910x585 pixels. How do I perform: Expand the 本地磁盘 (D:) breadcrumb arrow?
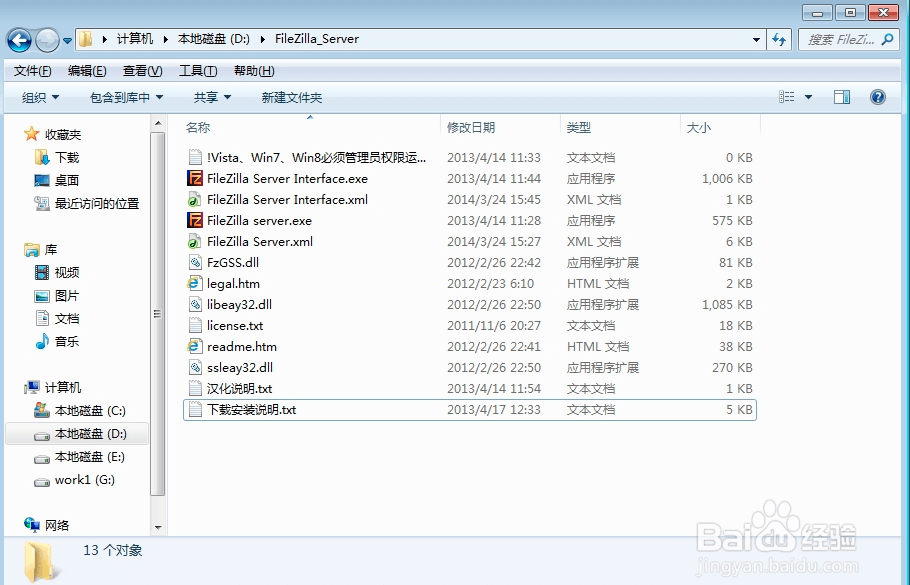pyautogui.click(x=263, y=39)
